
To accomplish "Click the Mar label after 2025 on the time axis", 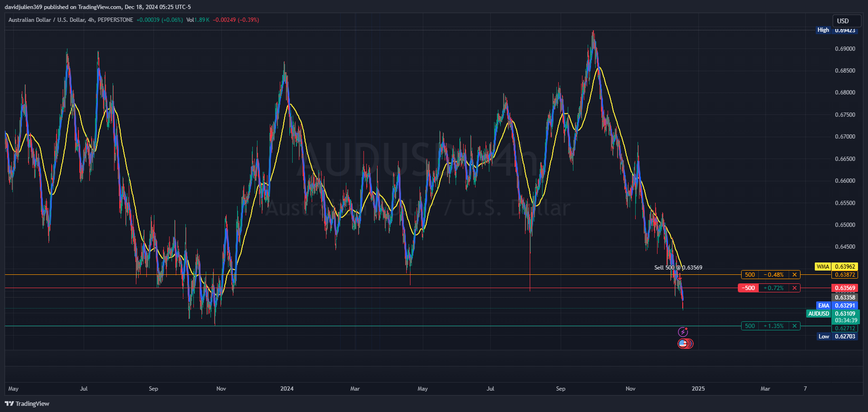I will click(765, 389).
